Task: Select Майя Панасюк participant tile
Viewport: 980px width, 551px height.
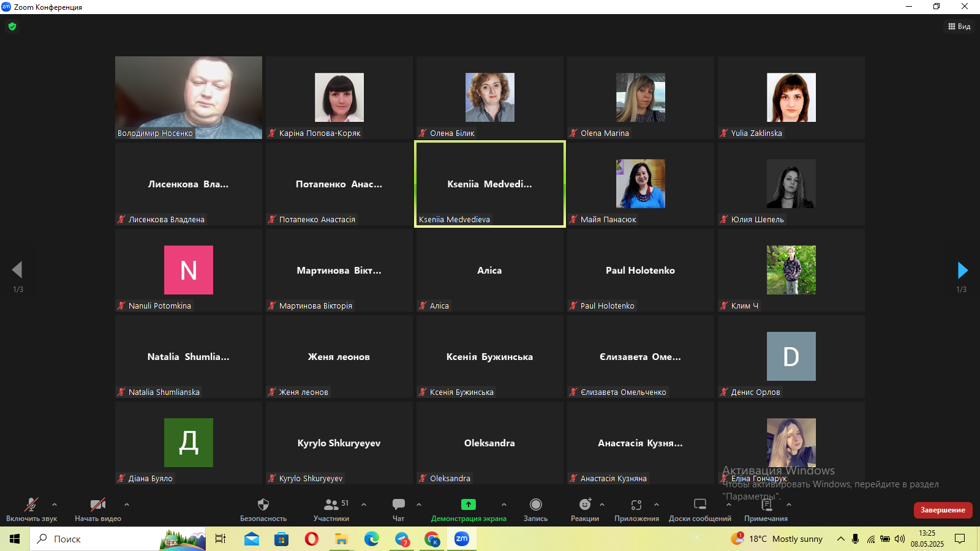Action: click(x=641, y=184)
